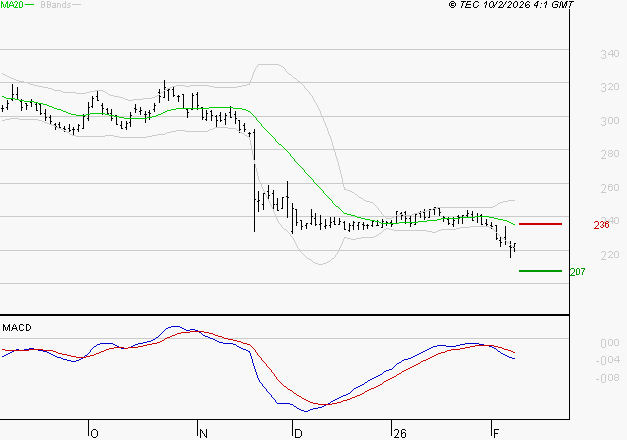
Task: Click the MA20 legend label
Action: 12,5
